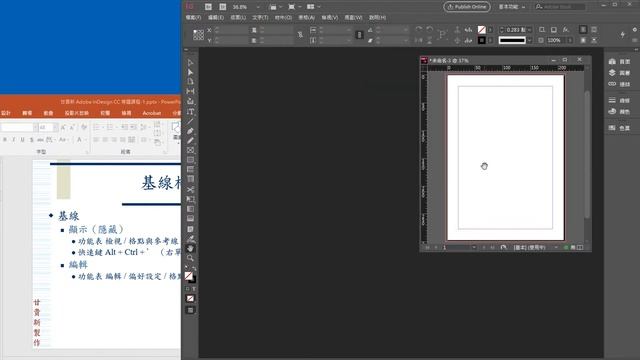
Task: Select the Hand tool
Action: (190, 249)
